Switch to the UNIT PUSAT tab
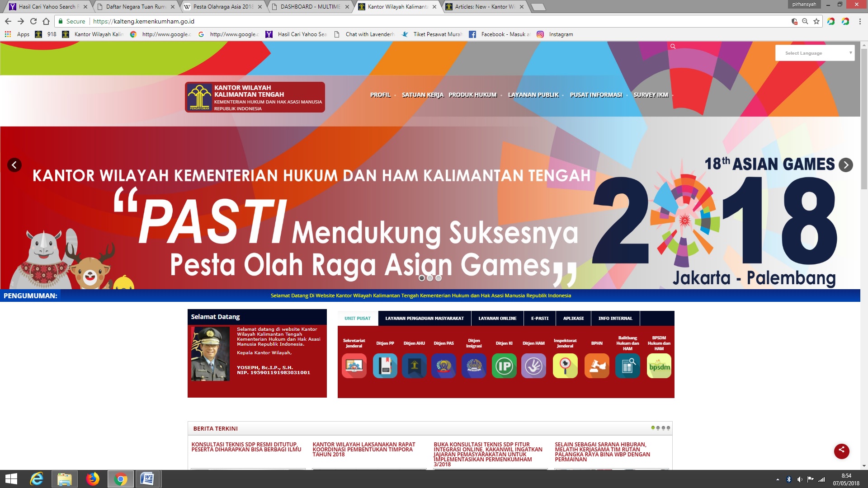868x488 pixels. [x=358, y=318]
